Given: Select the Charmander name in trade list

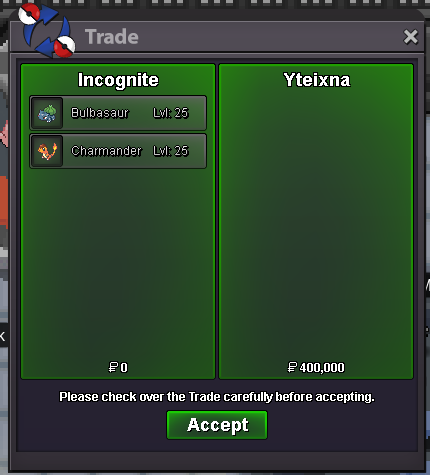Looking at the screenshot, I should [106, 151].
